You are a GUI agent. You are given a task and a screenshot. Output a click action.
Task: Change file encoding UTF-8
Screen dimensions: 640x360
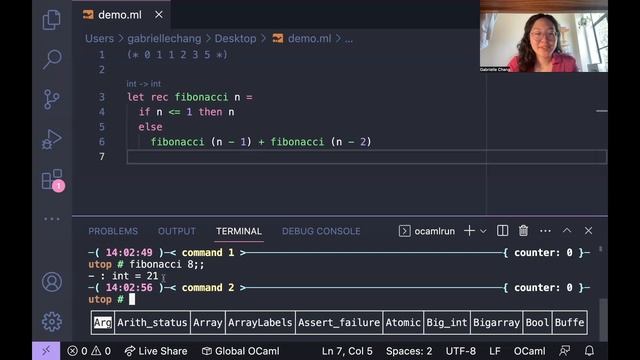tap(460, 351)
